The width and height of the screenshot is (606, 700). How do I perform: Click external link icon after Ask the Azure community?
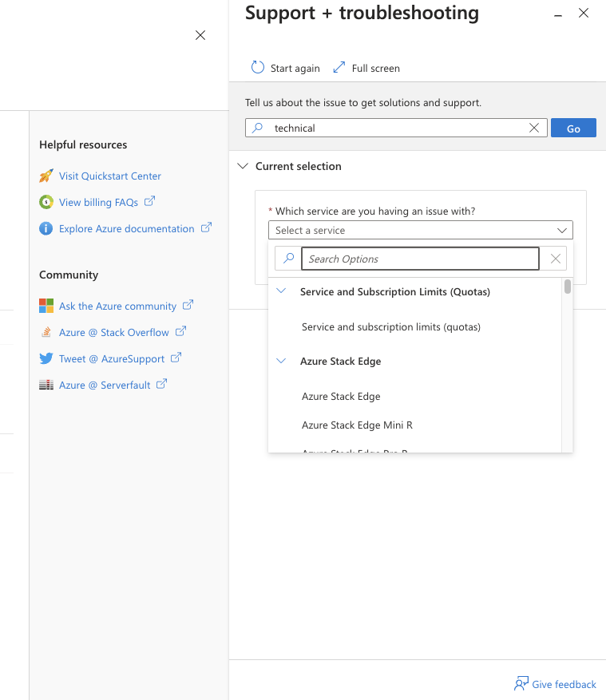(188, 305)
